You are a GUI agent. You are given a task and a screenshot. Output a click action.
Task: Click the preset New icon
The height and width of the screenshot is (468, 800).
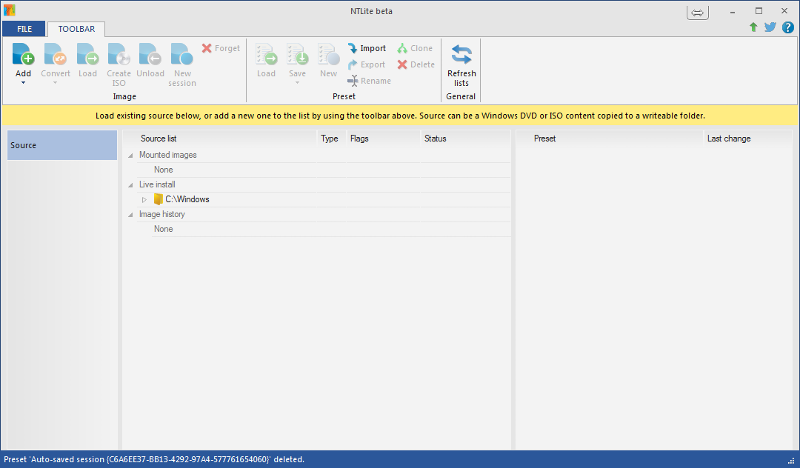pos(329,54)
